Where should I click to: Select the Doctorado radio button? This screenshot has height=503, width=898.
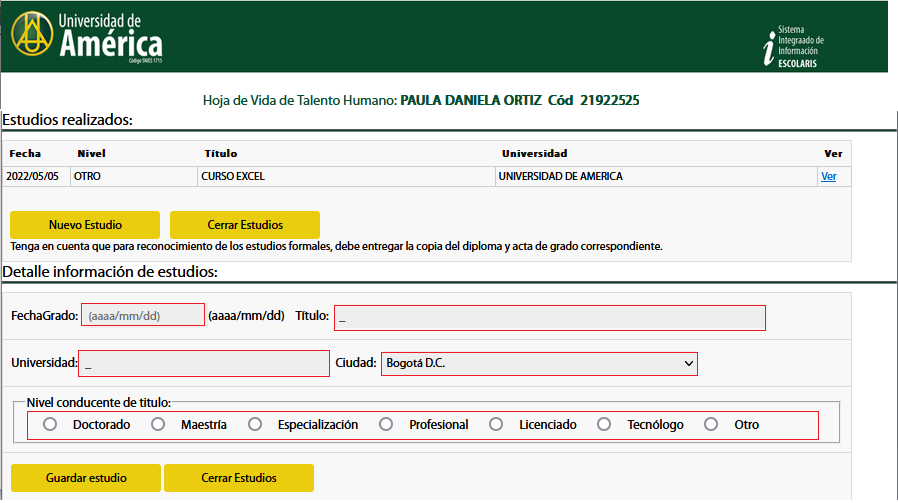coord(50,424)
